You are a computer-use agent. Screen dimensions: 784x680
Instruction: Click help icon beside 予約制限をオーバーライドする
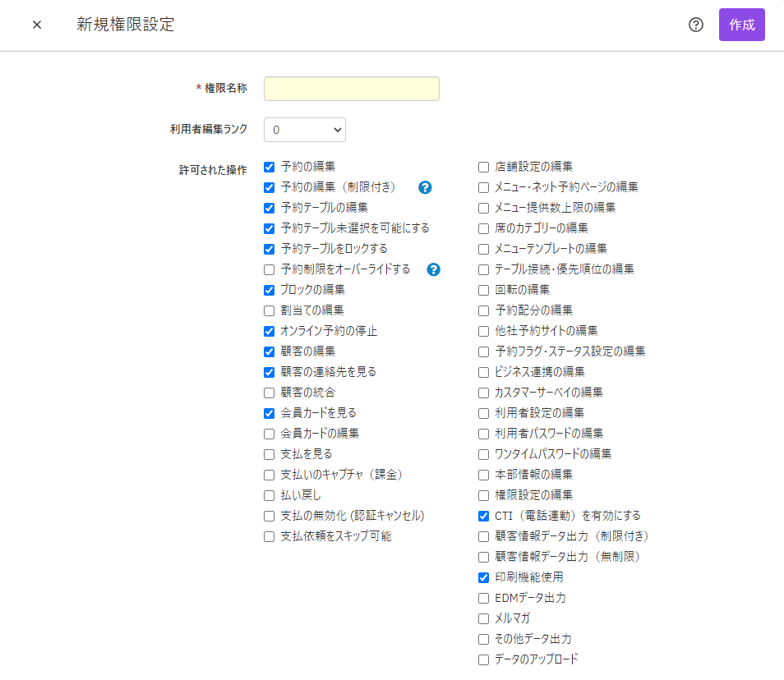(434, 269)
